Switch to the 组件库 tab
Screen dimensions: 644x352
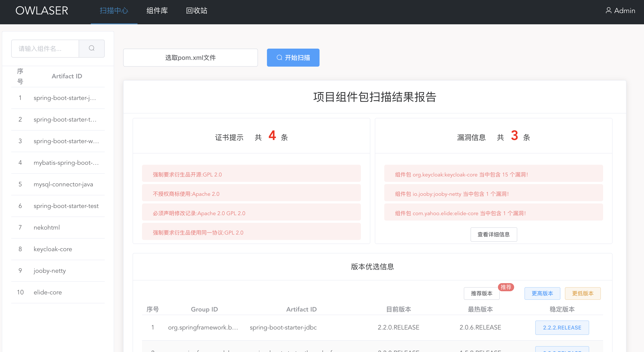(157, 11)
